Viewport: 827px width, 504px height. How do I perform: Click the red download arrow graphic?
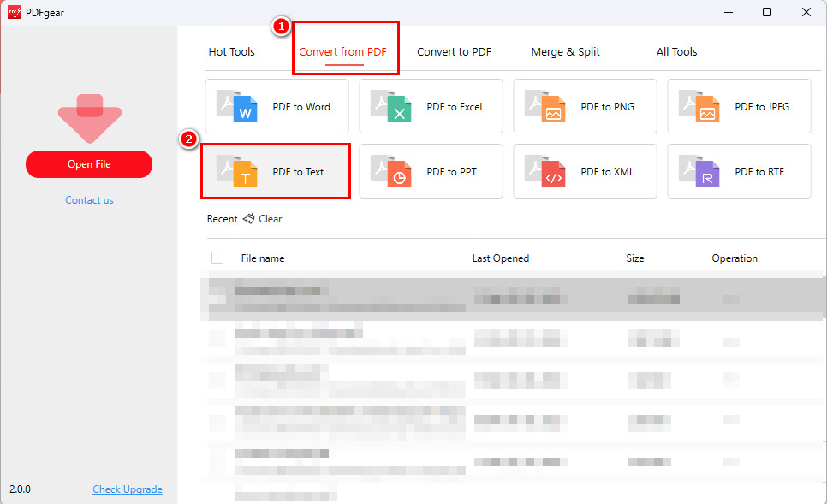pos(90,119)
